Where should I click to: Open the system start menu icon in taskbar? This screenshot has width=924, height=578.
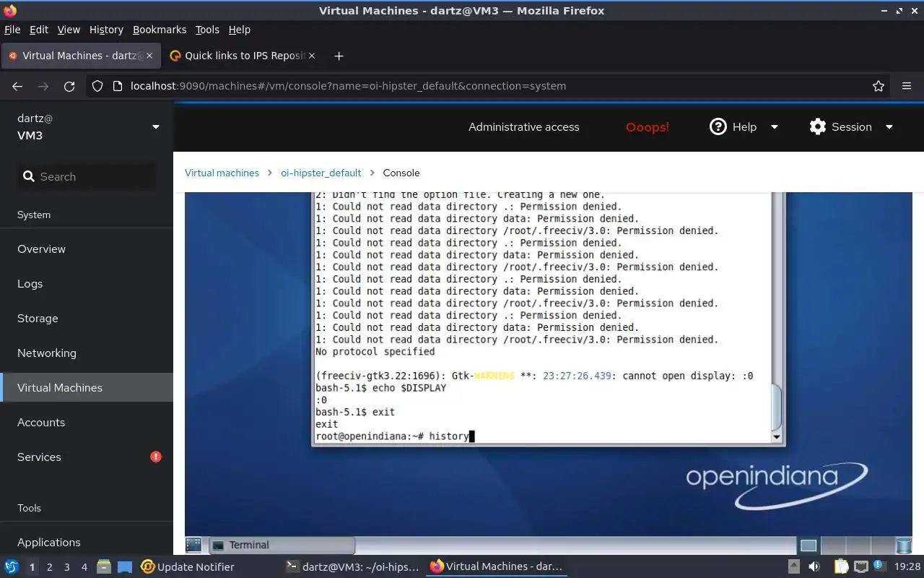(12, 566)
